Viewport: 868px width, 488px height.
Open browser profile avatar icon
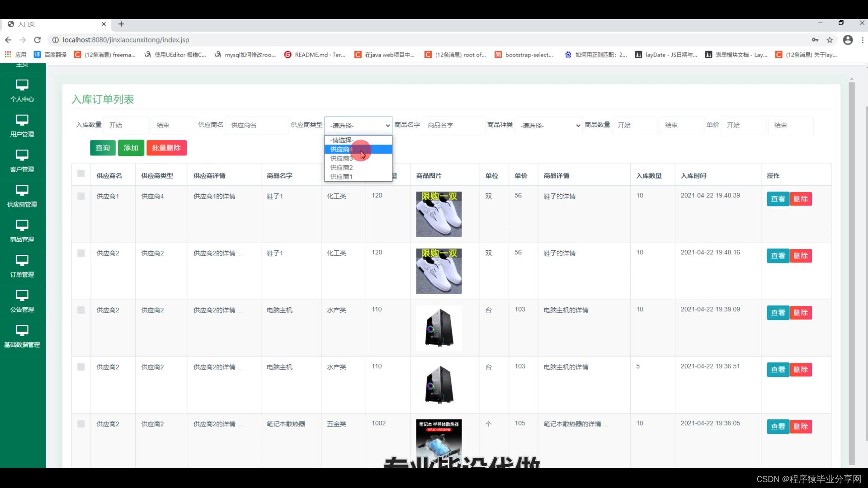(848, 40)
